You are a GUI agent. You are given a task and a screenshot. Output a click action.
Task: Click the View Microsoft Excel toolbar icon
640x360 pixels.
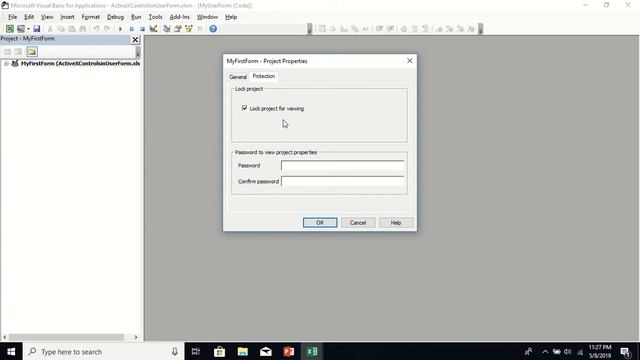[9, 29]
